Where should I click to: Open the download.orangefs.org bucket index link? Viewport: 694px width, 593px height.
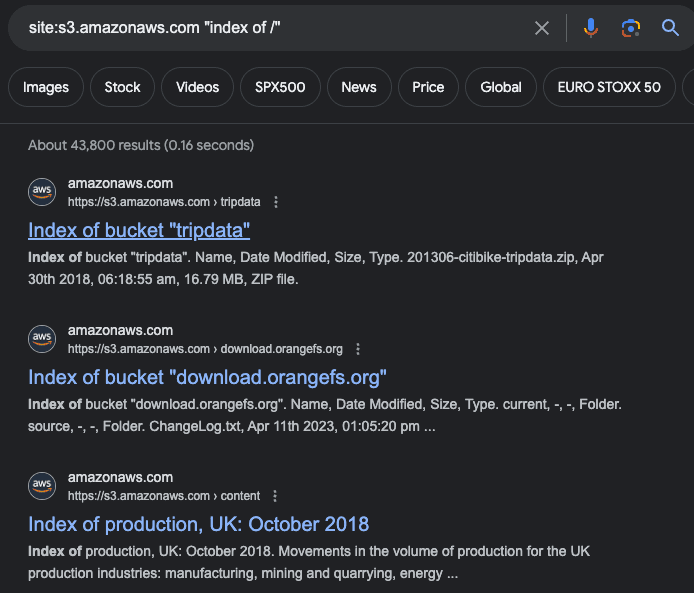pos(207,377)
